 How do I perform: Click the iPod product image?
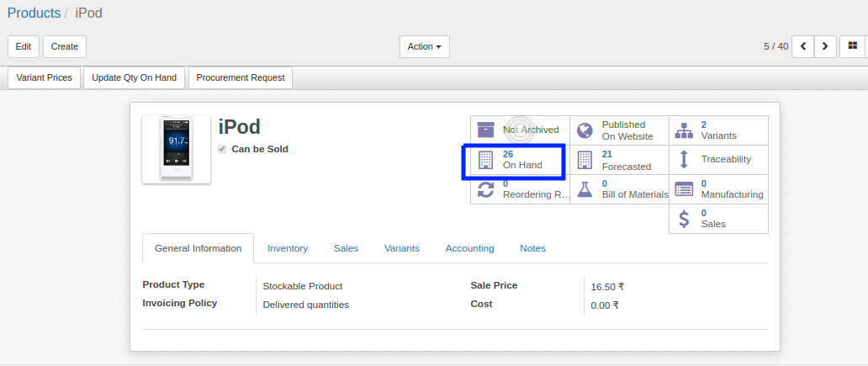pos(176,149)
